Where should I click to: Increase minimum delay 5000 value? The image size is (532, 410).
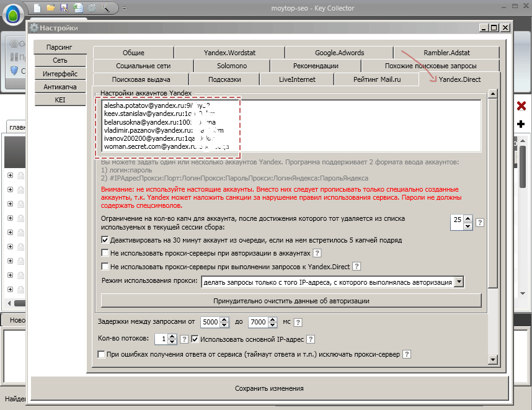[x=224, y=319]
